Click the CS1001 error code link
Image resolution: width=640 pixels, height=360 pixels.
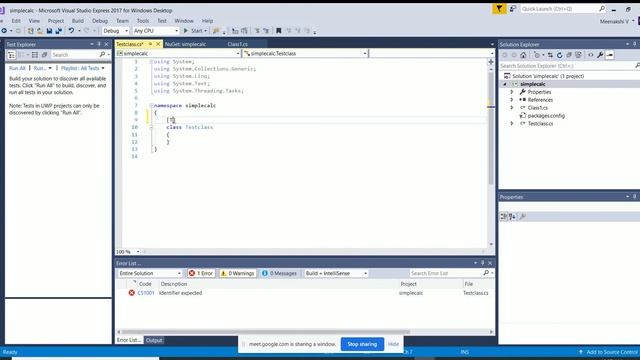coord(146,293)
